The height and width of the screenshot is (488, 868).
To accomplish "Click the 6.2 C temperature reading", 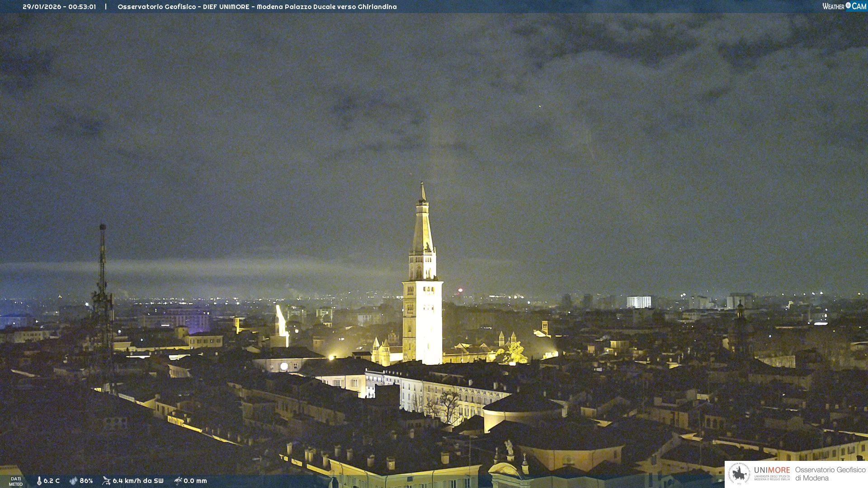I will click(x=52, y=481).
